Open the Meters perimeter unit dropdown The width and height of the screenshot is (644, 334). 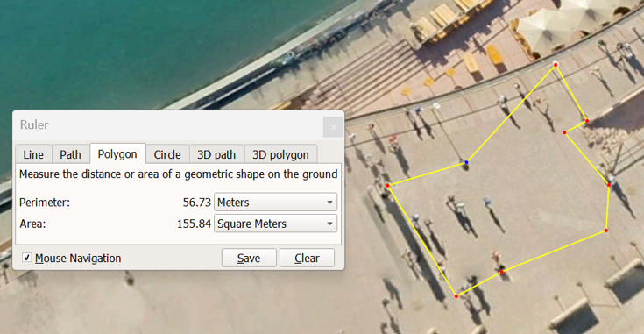pyautogui.click(x=276, y=203)
